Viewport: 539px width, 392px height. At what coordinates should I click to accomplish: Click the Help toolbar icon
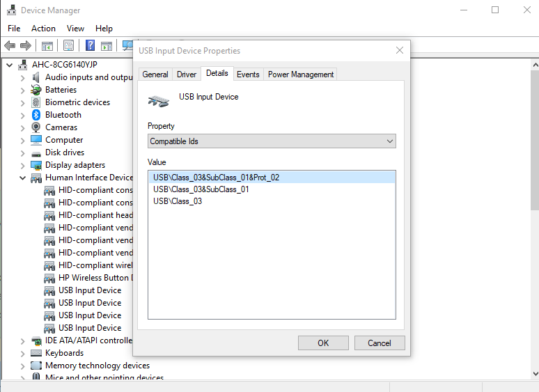tap(90, 46)
